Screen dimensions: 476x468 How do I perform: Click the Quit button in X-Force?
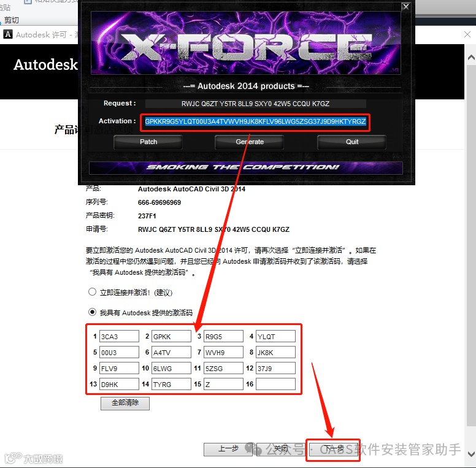[351, 142]
